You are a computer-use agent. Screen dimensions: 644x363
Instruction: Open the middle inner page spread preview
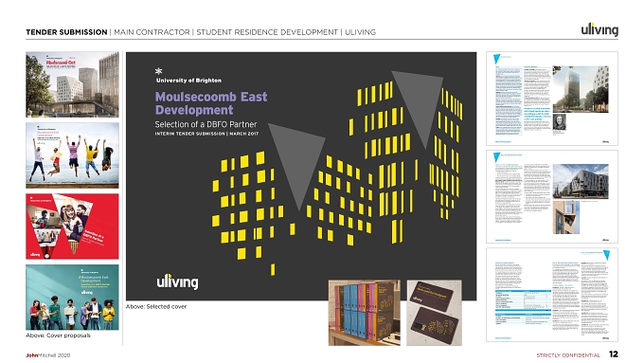click(552, 196)
